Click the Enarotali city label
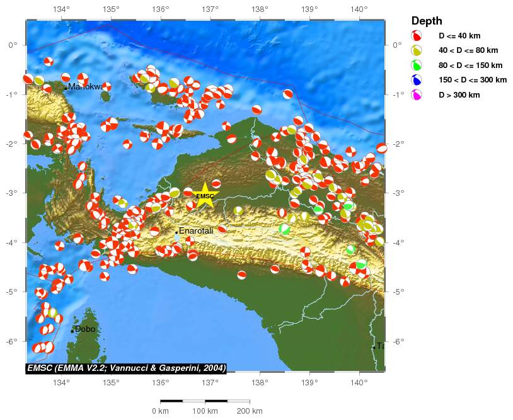 196,231
